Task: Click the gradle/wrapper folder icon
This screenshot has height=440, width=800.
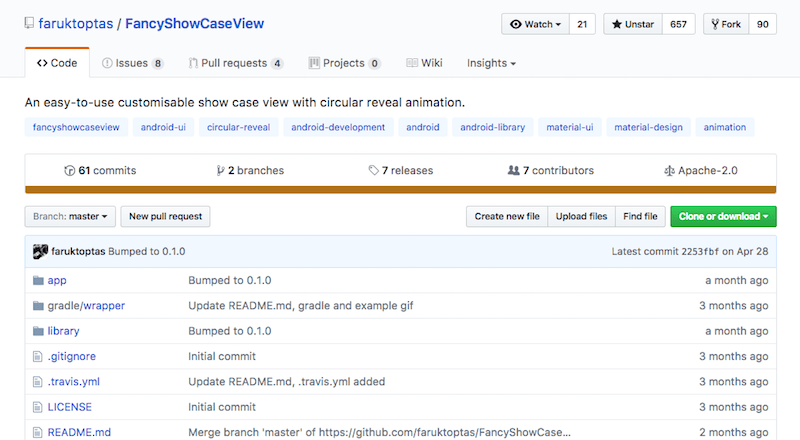Action: coord(38,306)
